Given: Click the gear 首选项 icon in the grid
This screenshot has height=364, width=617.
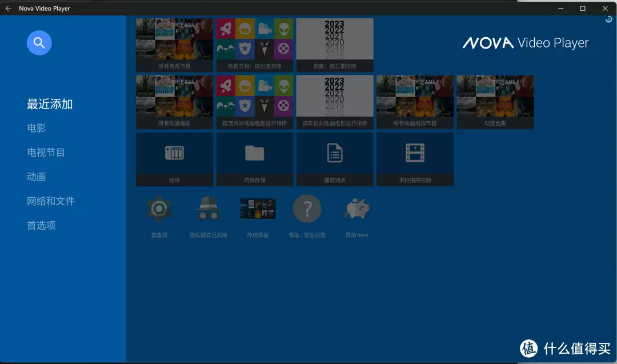Looking at the screenshot, I should tap(159, 209).
